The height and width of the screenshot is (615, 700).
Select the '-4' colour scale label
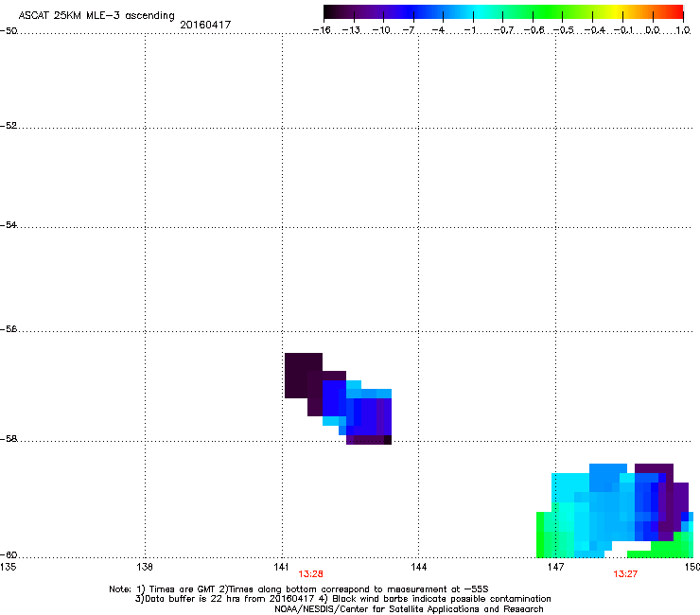438,30
